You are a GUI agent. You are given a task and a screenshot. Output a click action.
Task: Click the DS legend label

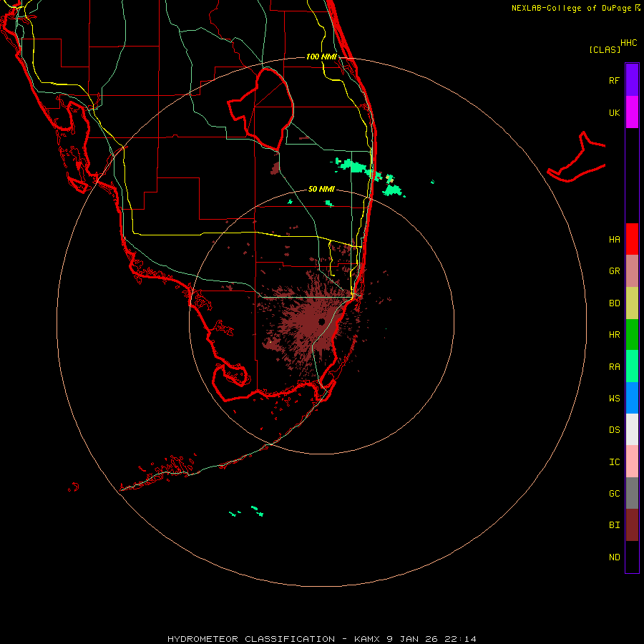click(614, 430)
